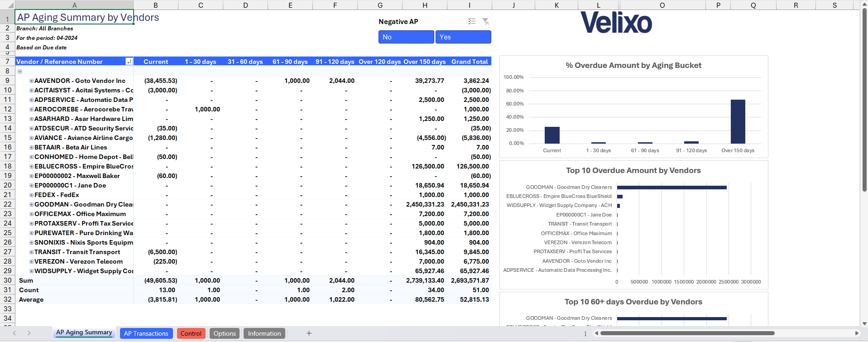Click the Sum grand total 2,693,571.87
The height and width of the screenshot is (342, 868).
470,280
